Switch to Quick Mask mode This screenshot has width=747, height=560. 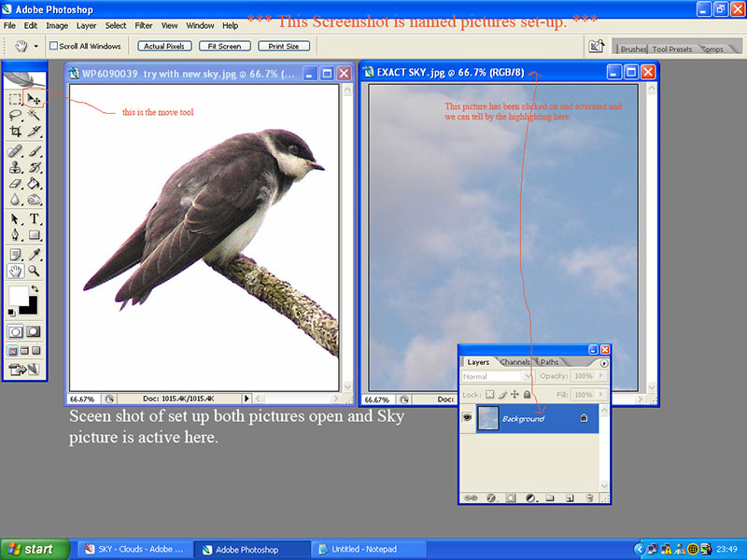pos(33,332)
